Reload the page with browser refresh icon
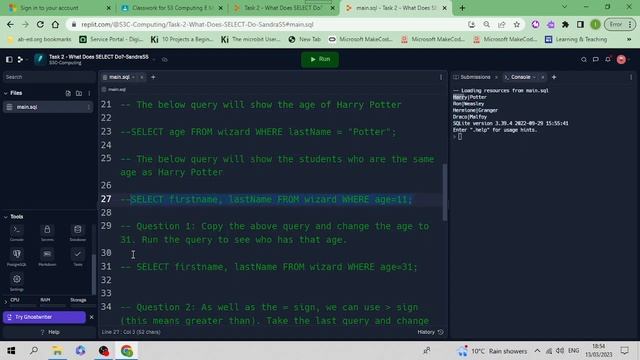This screenshot has height=360, width=640. click(x=40, y=24)
